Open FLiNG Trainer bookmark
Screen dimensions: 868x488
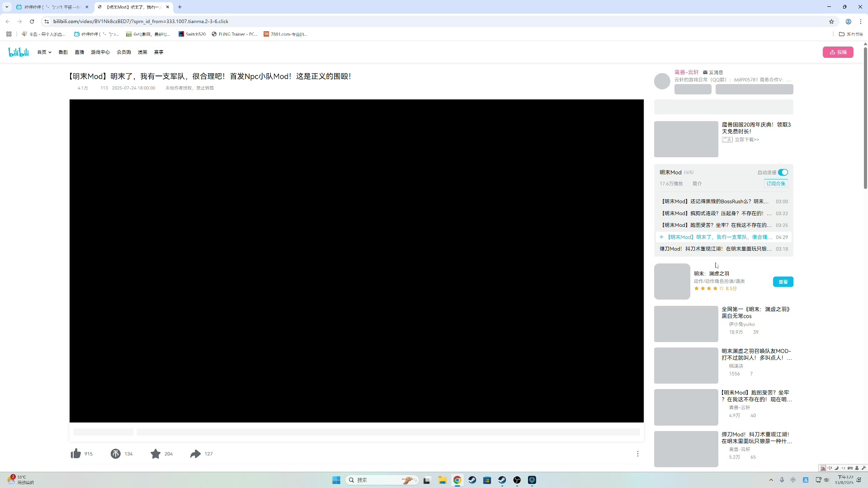(x=235, y=34)
